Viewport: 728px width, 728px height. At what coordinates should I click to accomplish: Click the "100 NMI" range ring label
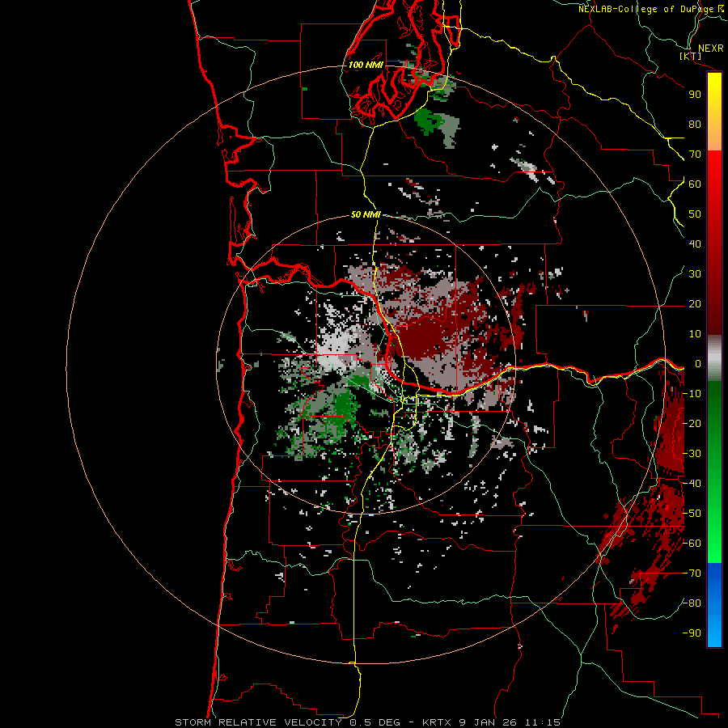(366, 65)
